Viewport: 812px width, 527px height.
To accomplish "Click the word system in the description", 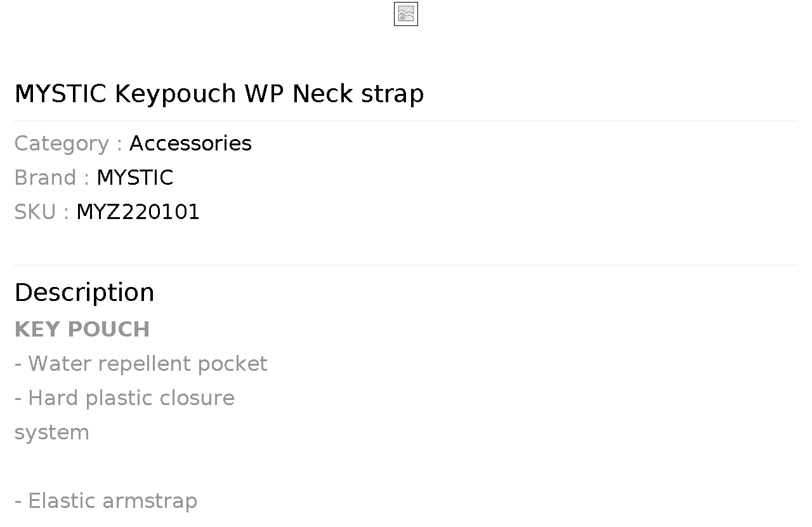I will point(51,432).
